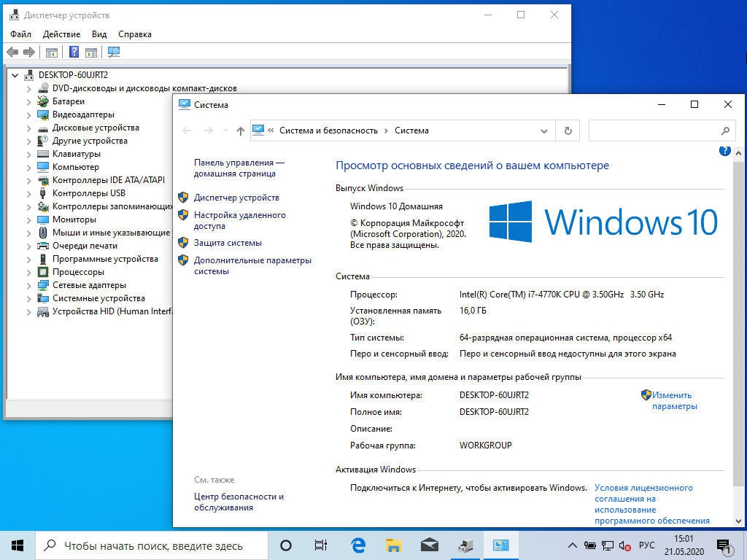Expand Системные устройства node

pos(28,298)
